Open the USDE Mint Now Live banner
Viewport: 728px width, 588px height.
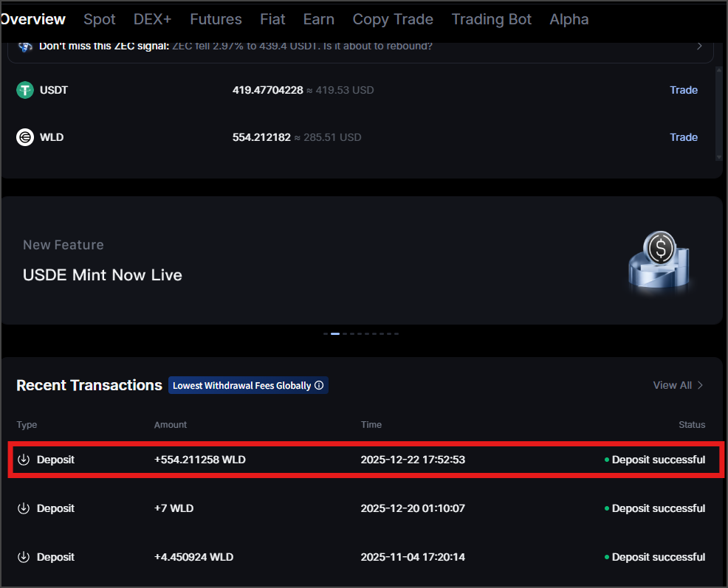(362, 260)
